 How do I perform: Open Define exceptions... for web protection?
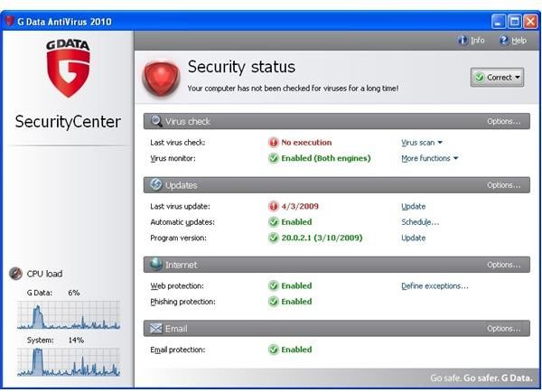tap(435, 286)
